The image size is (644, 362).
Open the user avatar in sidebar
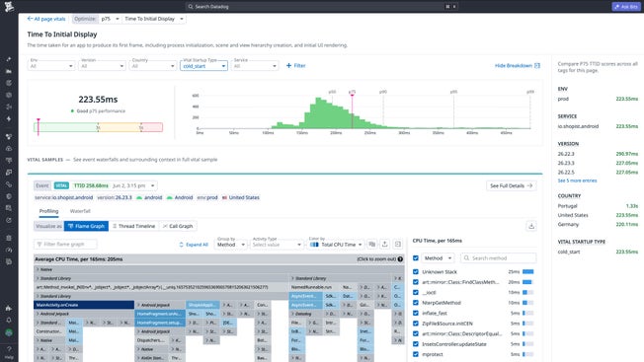[9, 332]
